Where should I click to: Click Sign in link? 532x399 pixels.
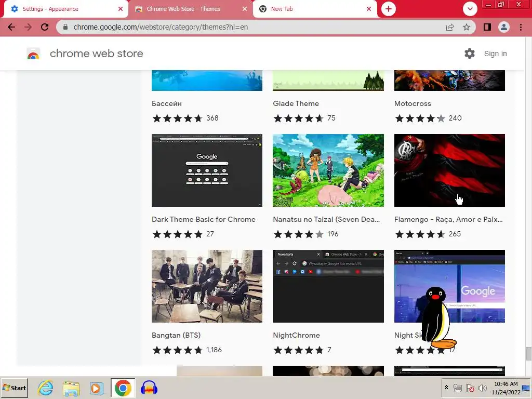495,54
